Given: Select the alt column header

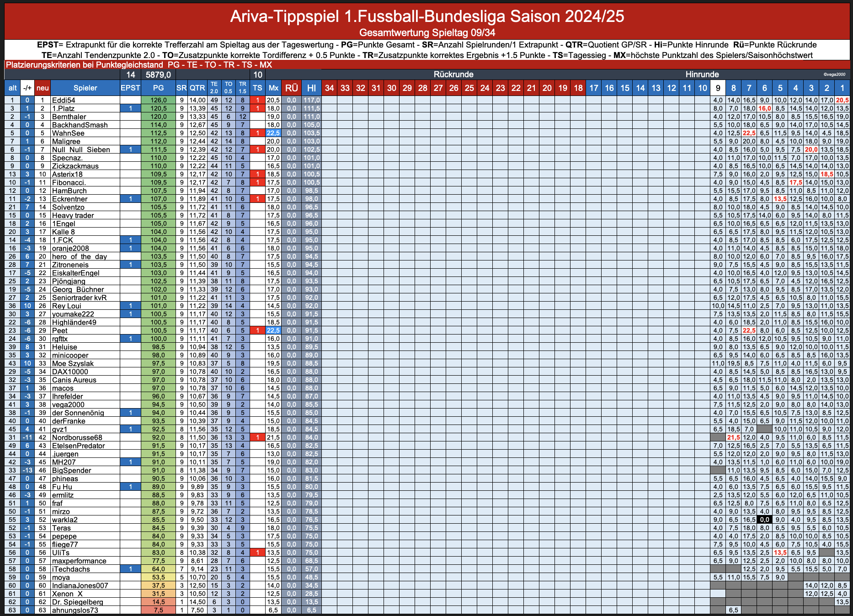Looking at the screenshot, I should [x=12, y=88].
